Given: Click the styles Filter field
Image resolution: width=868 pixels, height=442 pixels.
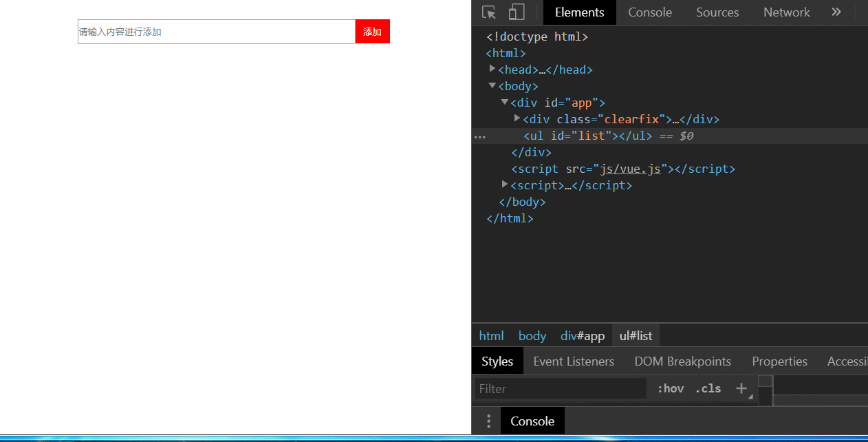Looking at the screenshot, I should coord(561,388).
